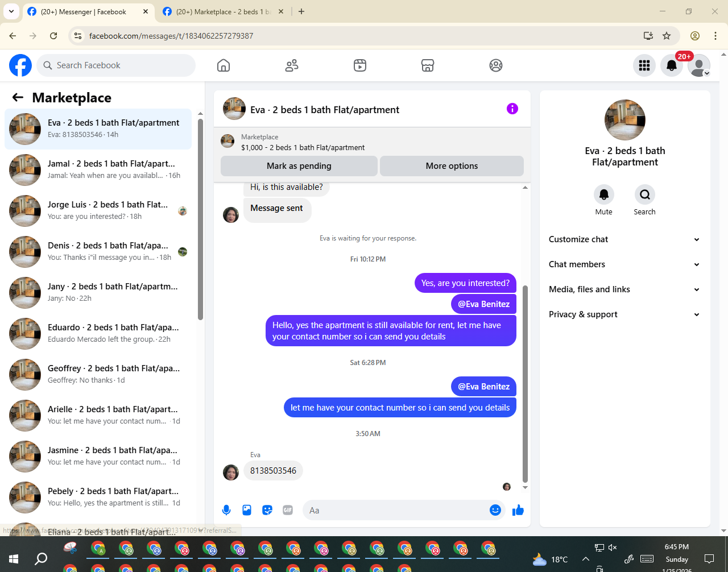The image size is (728, 572).
Task: Open the Geoffrey conversation
Action: click(x=98, y=375)
